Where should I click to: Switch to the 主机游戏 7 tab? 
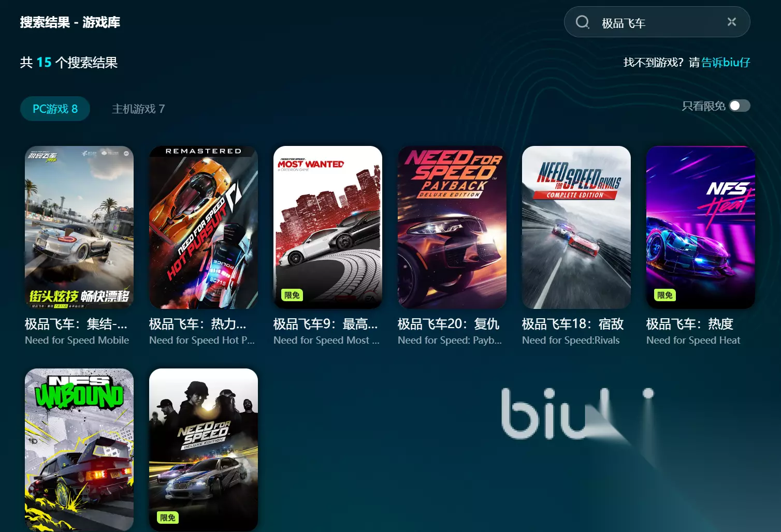coord(138,109)
